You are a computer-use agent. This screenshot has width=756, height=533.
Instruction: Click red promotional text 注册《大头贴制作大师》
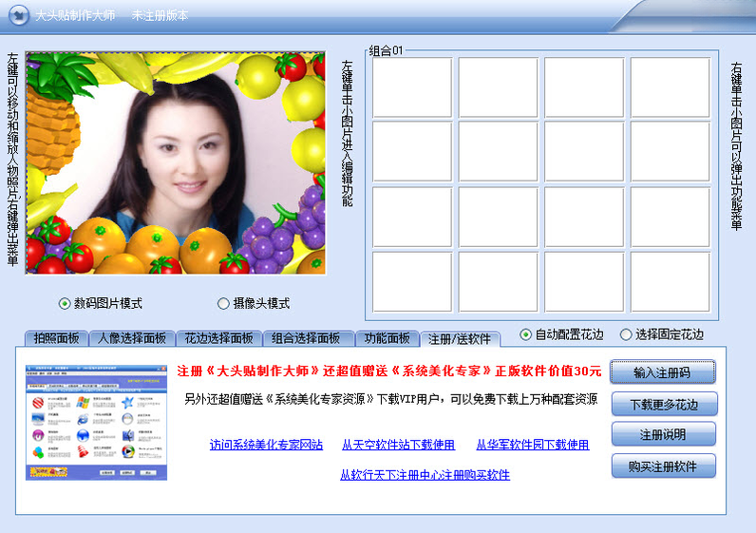click(x=248, y=371)
